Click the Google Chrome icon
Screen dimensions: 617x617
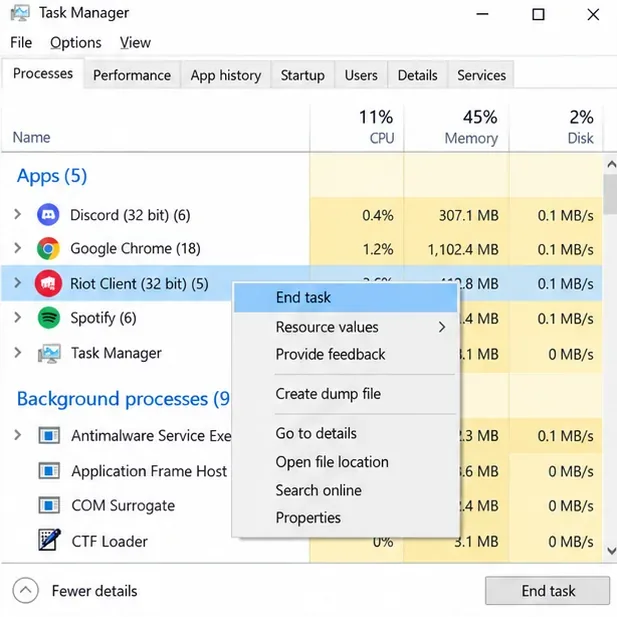coord(48,249)
